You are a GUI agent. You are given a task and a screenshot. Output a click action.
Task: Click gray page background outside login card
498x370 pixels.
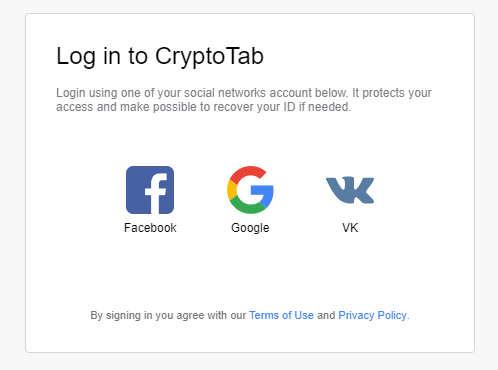[12, 183]
